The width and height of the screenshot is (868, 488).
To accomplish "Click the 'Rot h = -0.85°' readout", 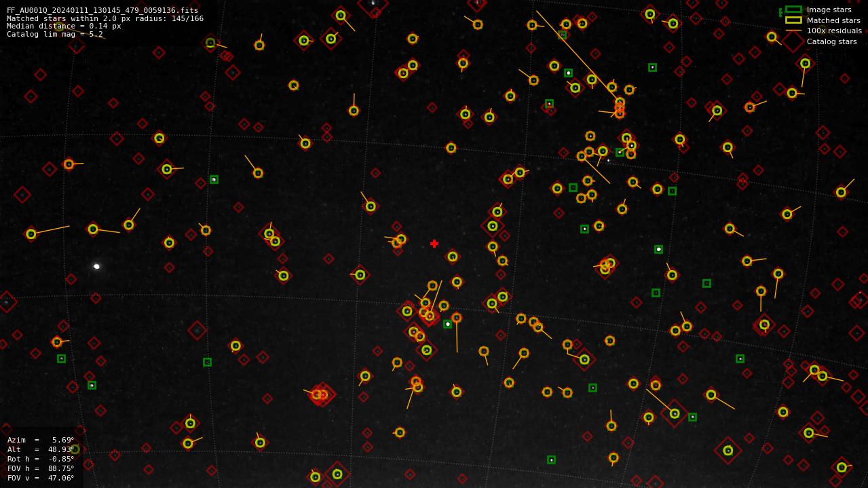I will pyautogui.click(x=41, y=459).
